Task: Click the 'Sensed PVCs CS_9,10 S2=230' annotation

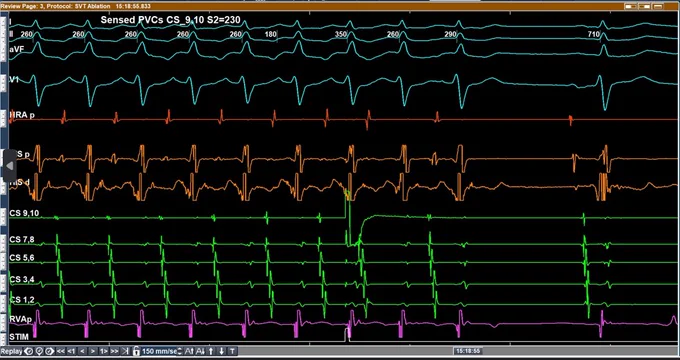Action: tap(170, 20)
